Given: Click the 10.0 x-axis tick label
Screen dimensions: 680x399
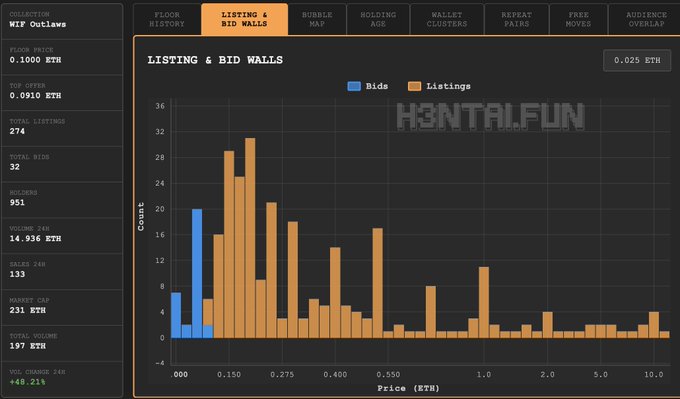Looking at the screenshot, I should click(x=654, y=374).
